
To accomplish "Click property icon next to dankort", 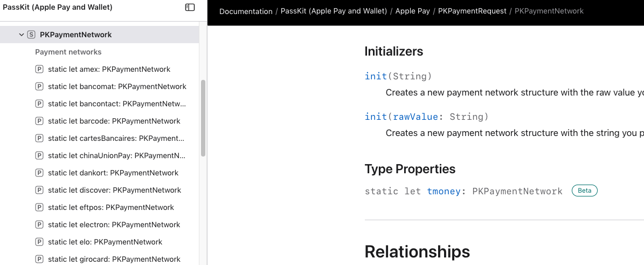I will tap(39, 173).
